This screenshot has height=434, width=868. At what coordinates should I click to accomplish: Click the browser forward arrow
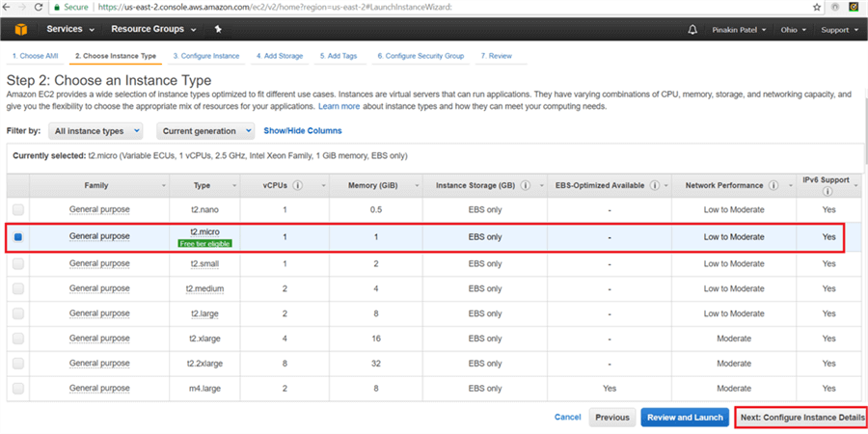pyautogui.click(x=22, y=7)
